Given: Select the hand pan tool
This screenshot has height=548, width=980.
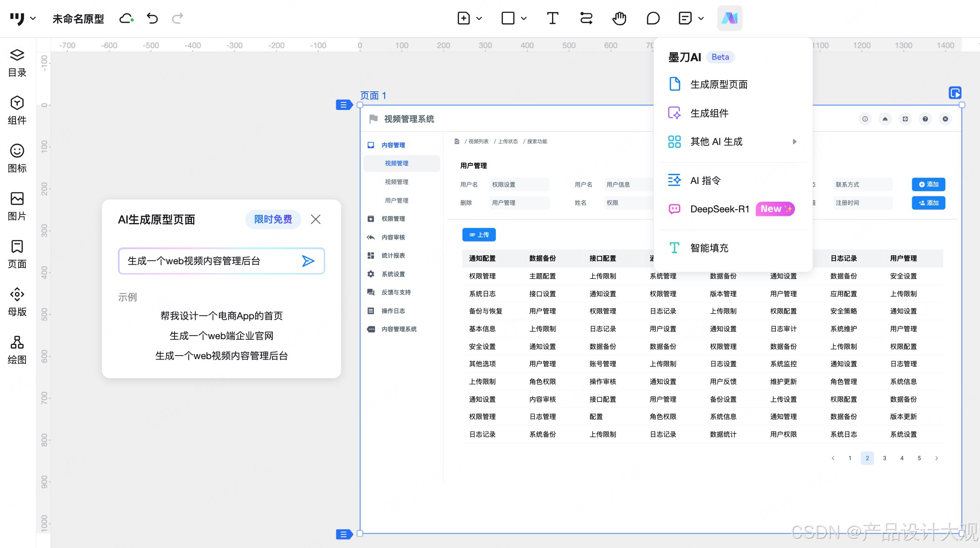Looking at the screenshot, I should tap(619, 18).
